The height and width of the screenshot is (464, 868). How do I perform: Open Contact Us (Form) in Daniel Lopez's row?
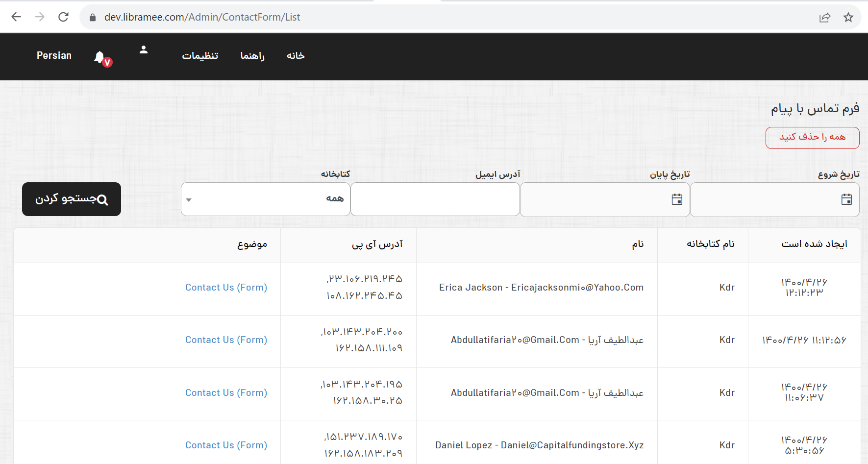pyautogui.click(x=226, y=445)
